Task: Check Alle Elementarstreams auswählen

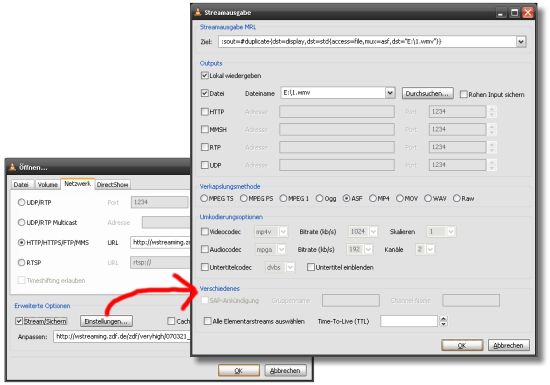Action: (207, 321)
